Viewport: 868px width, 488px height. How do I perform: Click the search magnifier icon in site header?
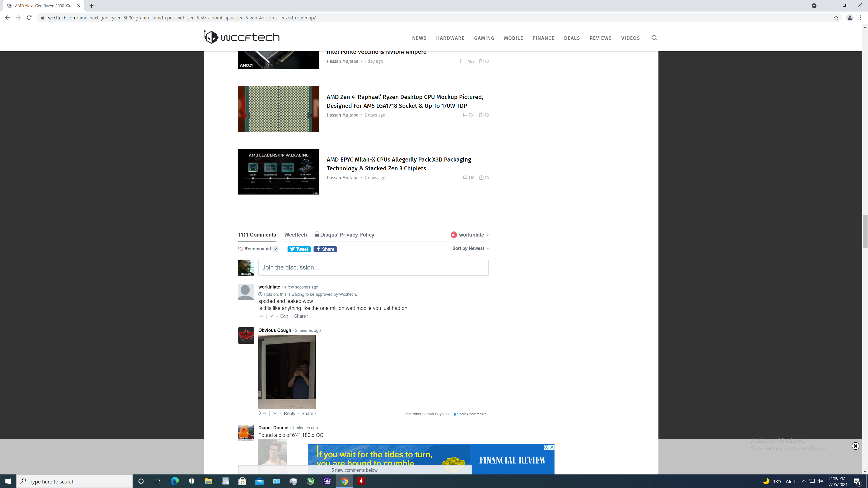coord(654,38)
